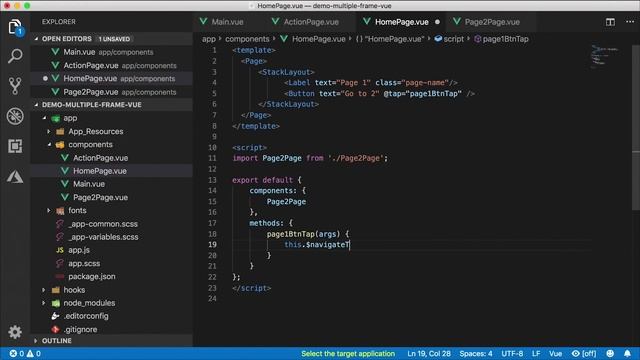
Task: Click the code minimap preview
Action: [605, 56]
